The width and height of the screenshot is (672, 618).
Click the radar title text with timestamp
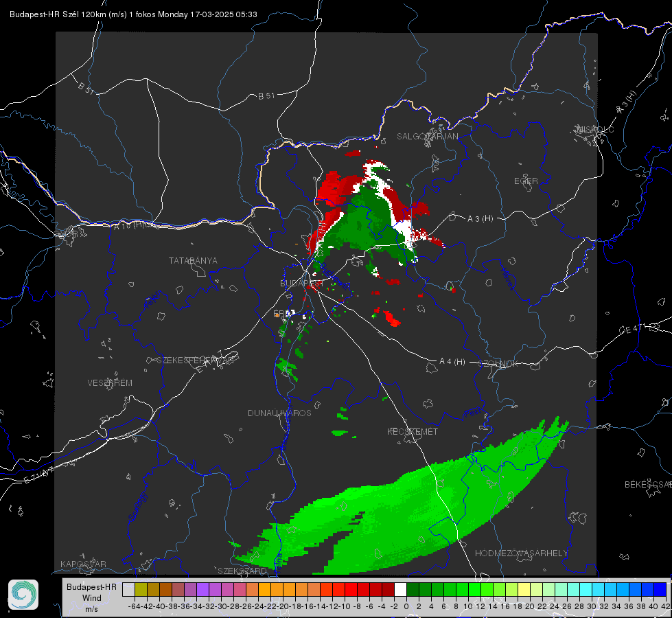click(133, 14)
